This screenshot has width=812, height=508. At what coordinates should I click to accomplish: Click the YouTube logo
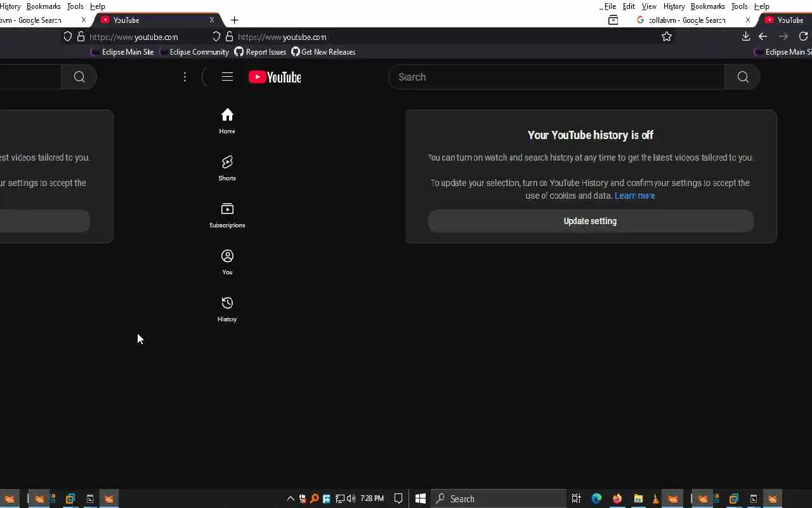[x=275, y=77]
